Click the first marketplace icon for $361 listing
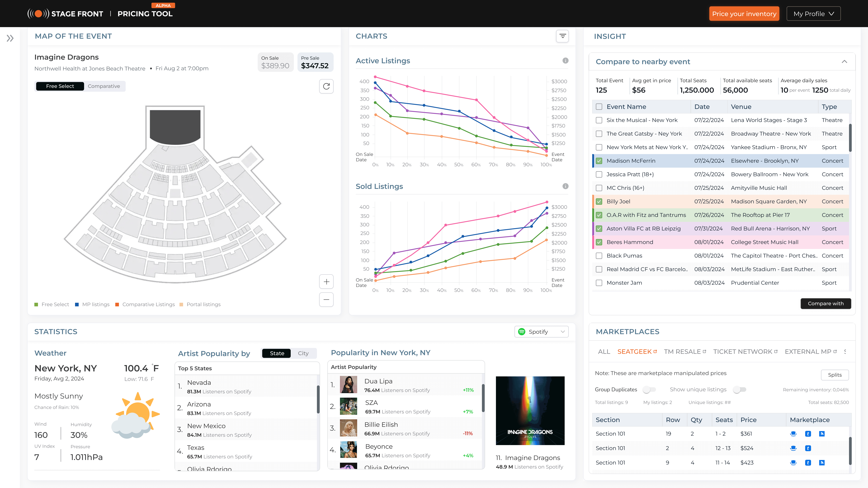Viewport: 868px width, 488px height. pyautogui.click(x=793, y=434)
